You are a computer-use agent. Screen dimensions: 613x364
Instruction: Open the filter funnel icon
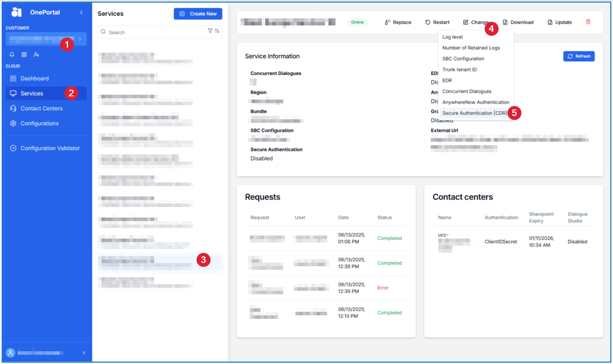[x=210, y=31]
